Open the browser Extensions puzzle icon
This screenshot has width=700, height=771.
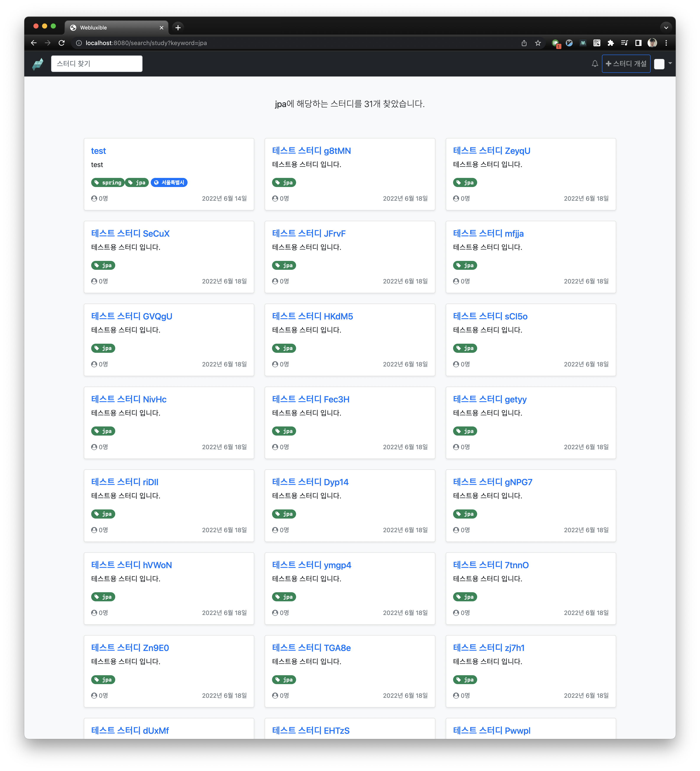pyautogui.click(x=611, y=43)
